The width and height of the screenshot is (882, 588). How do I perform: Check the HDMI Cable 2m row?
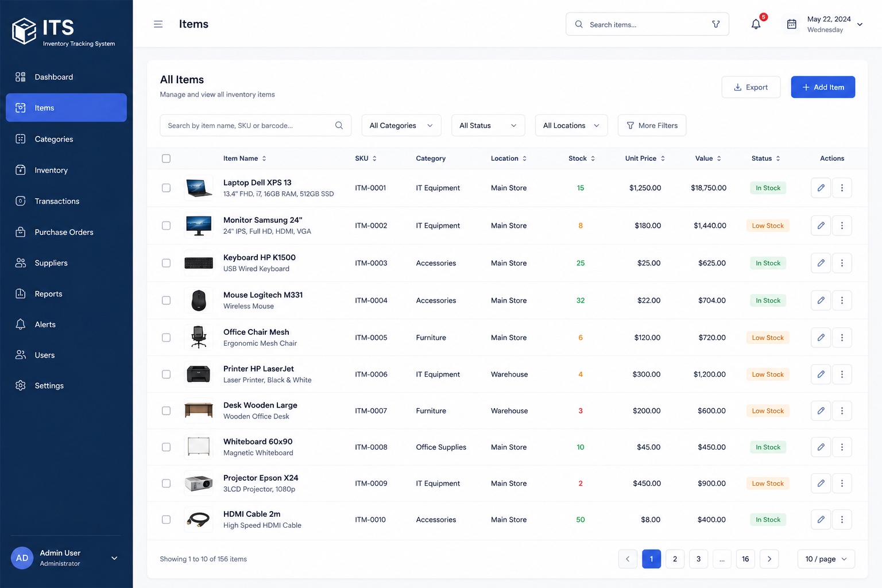166,520
